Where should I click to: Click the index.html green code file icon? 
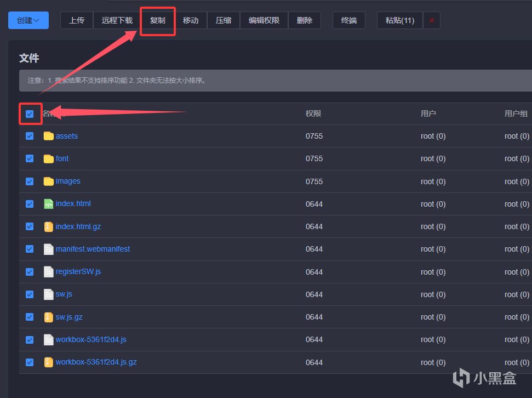pos(49,204)
